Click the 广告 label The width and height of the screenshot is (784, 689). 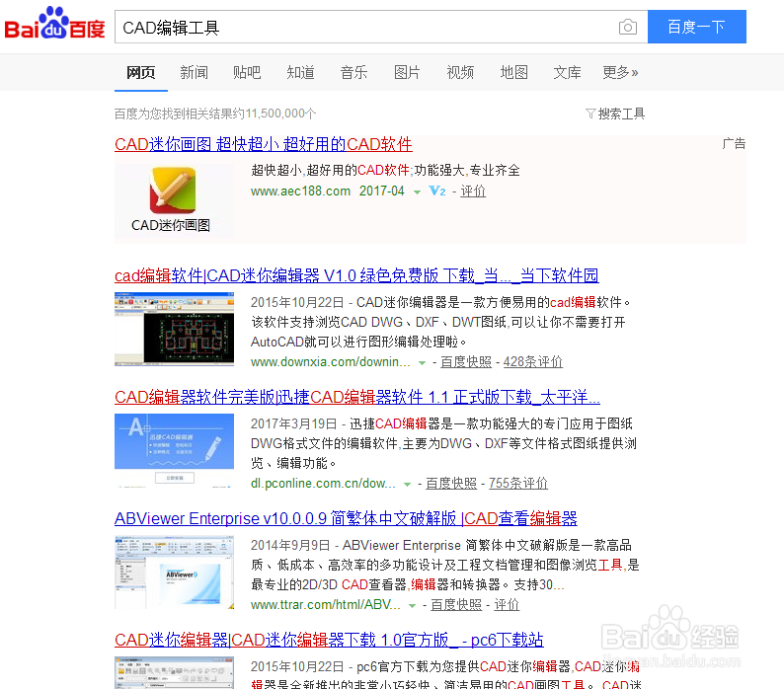pos(734,144)
